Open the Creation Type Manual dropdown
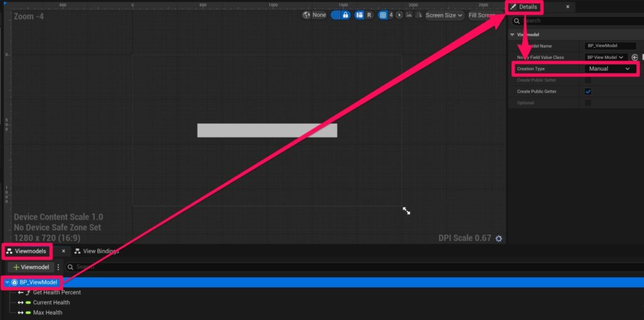Image resolution: width=644 pixels, height=320 pixels. pyautogui.click(x=609, y=69)
